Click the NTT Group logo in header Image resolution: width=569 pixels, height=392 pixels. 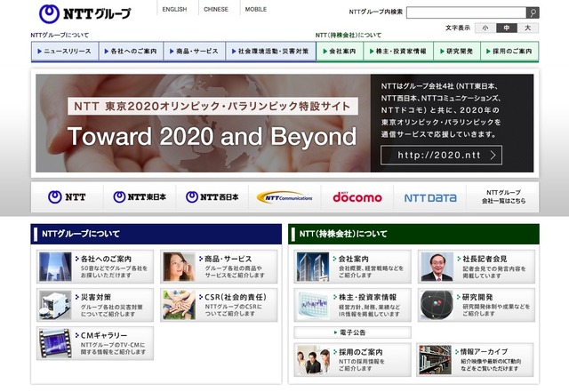click(x=85, y=13)
